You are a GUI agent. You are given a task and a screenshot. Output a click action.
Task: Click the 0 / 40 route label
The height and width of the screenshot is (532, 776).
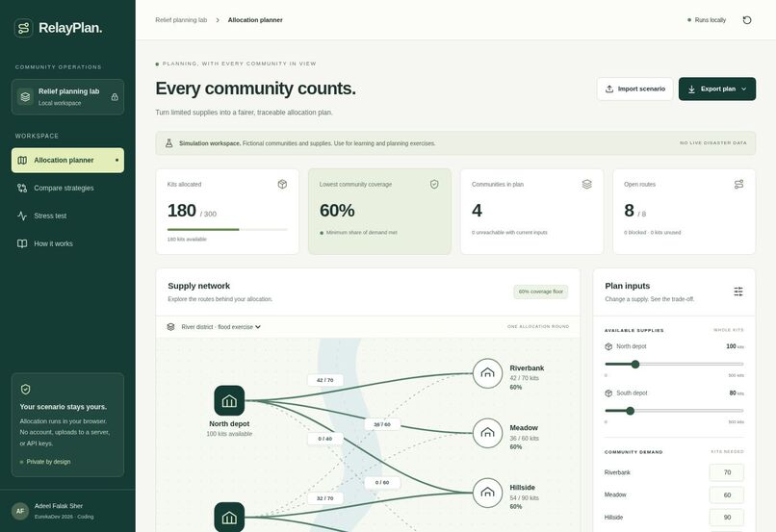pos(325,439)
